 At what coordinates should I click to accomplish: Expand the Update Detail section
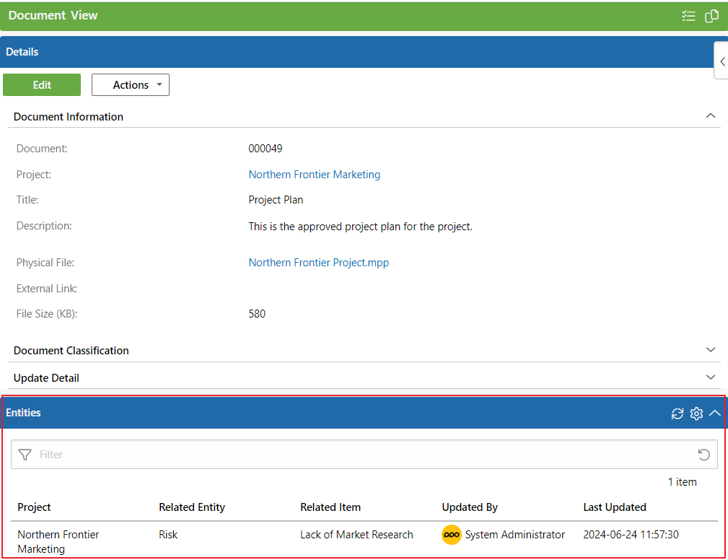point(711,377)
